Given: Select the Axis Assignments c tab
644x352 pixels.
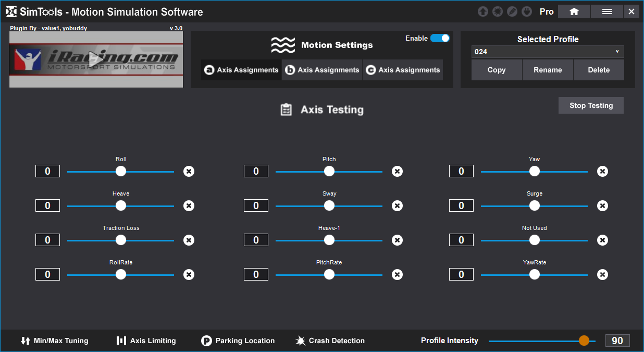Looking at the screenshot, I should tap(402, 69).
